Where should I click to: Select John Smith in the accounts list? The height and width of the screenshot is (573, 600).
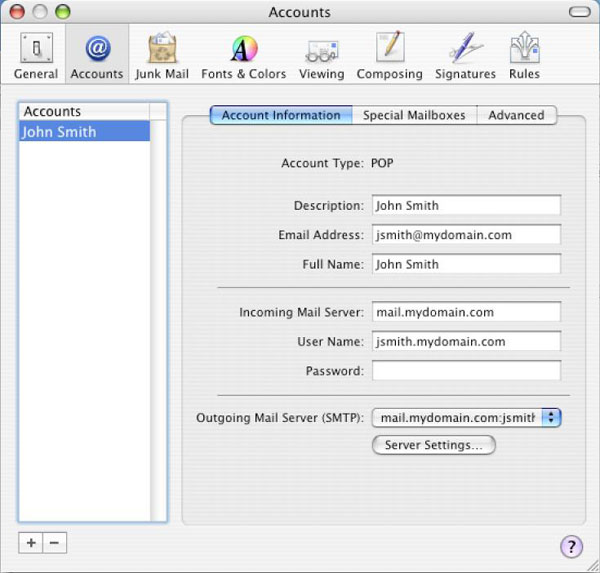tap(84, 131)
